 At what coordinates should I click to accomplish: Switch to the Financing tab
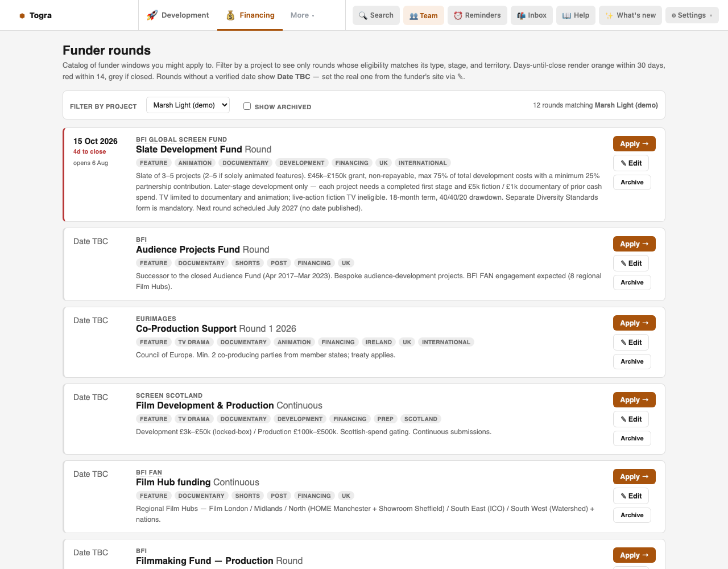click(250, 15)
